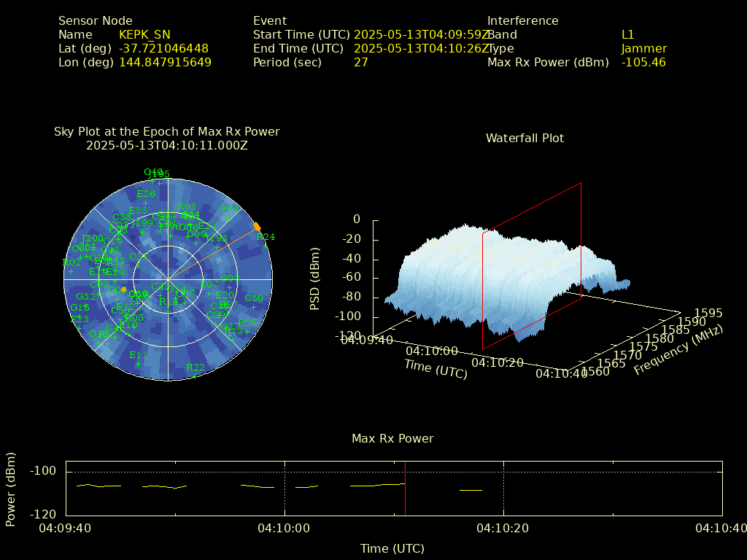Click the 04:10:00 tick on power timeline

pos(285,528)
